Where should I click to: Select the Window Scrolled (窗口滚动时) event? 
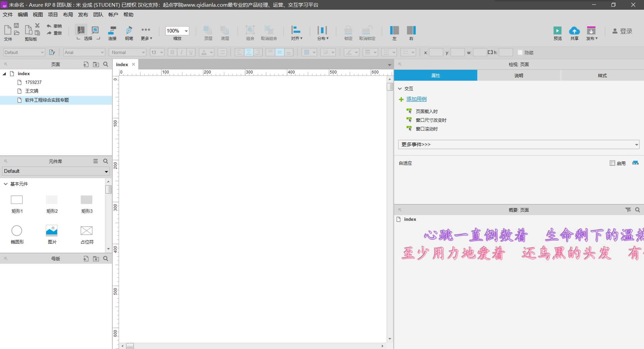coord(427,129)
